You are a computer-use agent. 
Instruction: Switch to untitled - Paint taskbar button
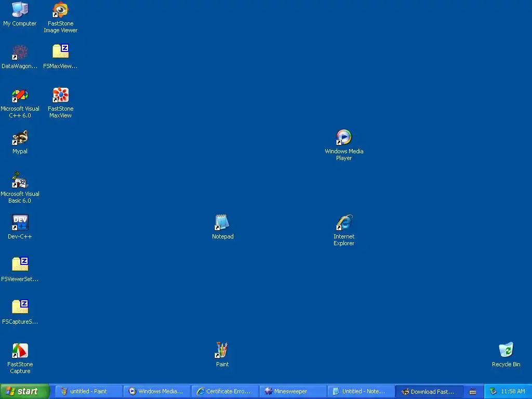tap(88, 391)
